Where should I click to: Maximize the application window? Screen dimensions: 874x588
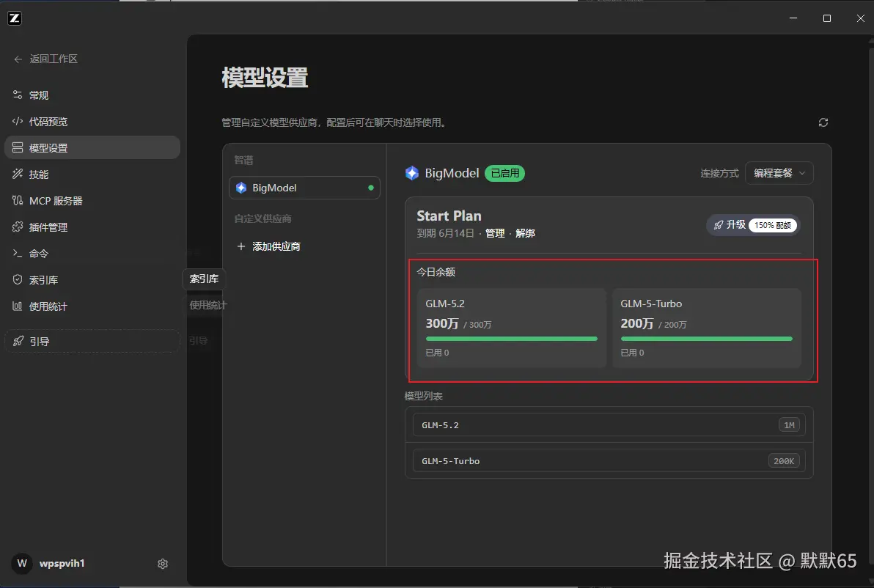(x=827, y=18)
